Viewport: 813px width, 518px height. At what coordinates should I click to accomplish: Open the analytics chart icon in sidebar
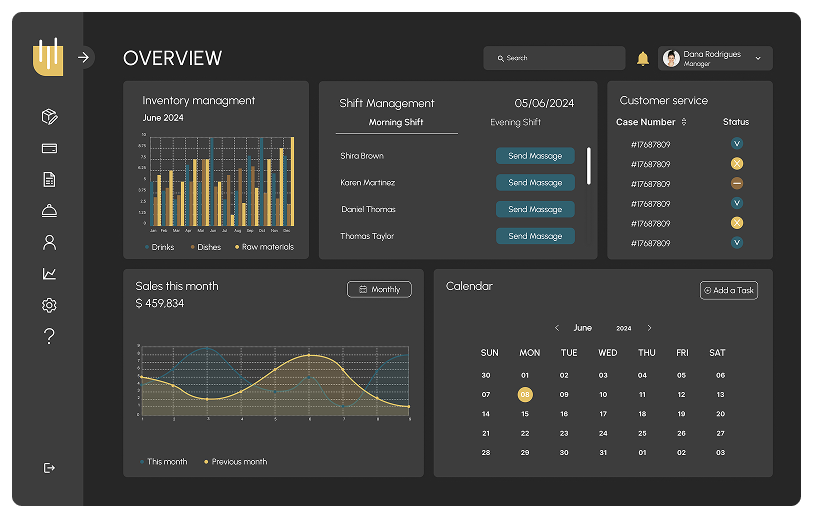pos(49,274)
